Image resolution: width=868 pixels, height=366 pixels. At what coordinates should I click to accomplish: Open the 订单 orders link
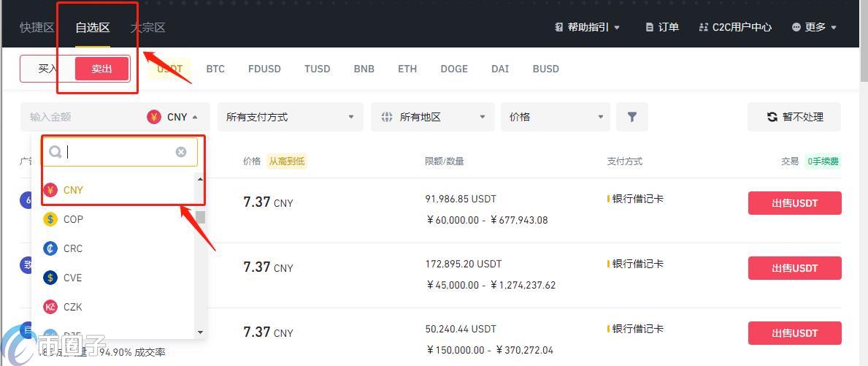(x=662, y=27)
